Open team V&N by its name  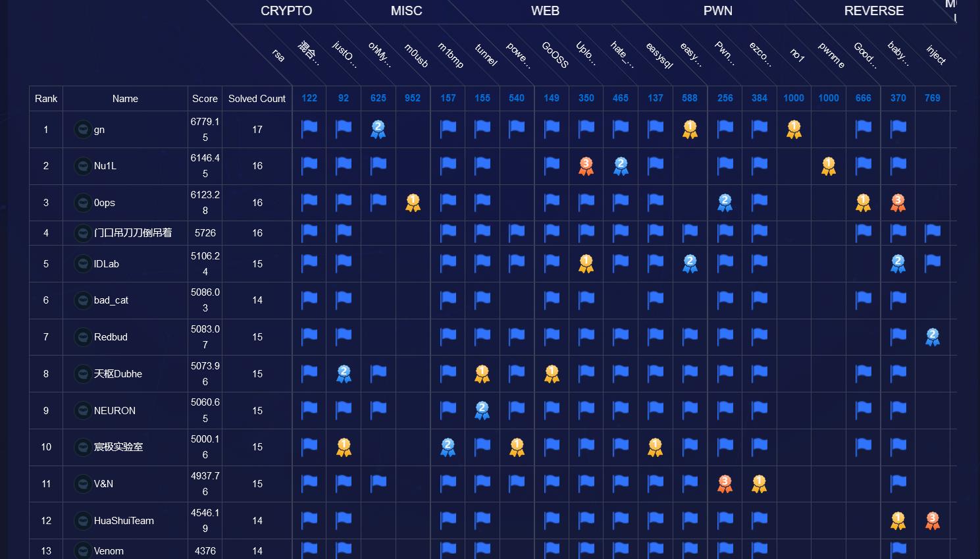coord(103,484)
